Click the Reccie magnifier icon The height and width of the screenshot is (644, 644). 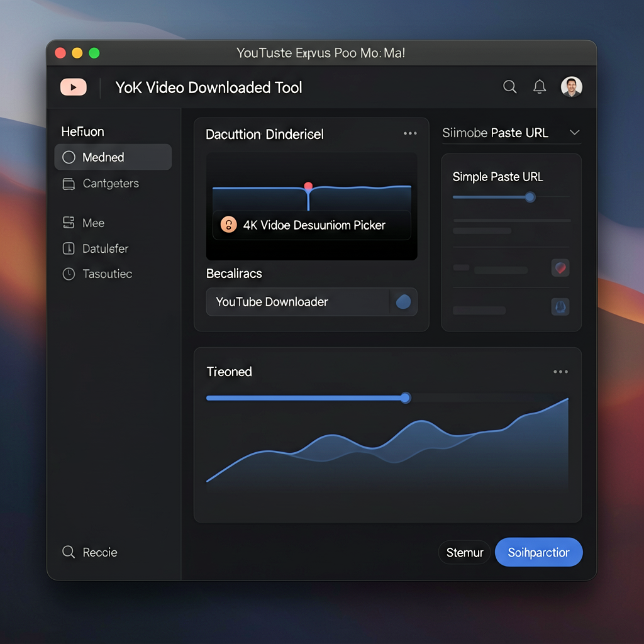[x=68, y=552]
